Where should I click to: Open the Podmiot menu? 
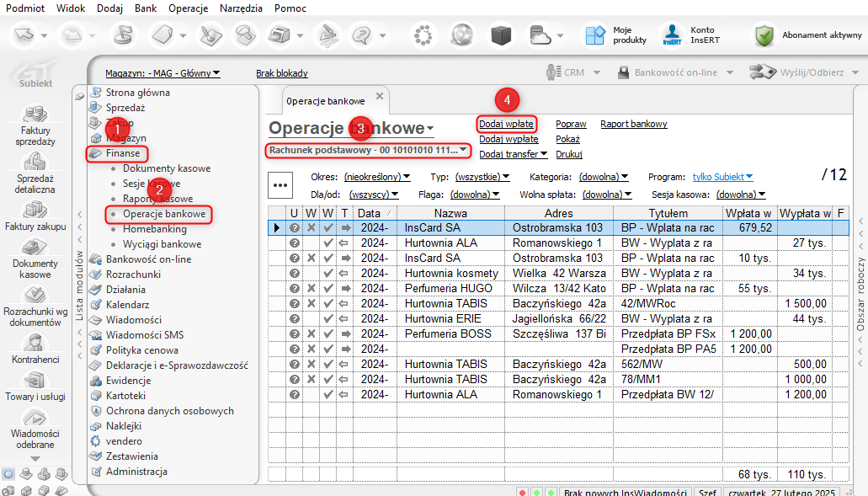pos(25,8)
